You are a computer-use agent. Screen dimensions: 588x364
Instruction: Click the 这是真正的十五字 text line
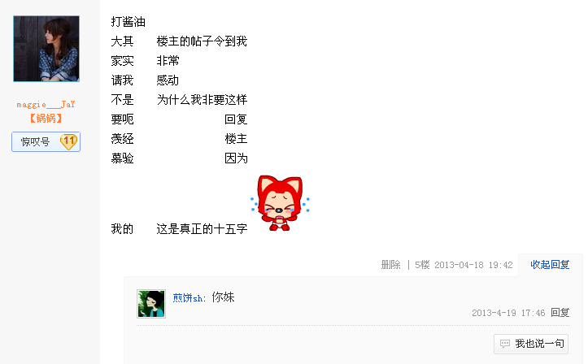(x=202, y=229)
